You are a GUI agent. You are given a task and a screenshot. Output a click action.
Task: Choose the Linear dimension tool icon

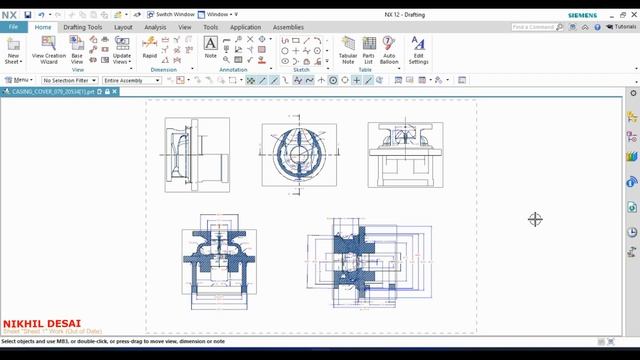click(x=165, y=40)
